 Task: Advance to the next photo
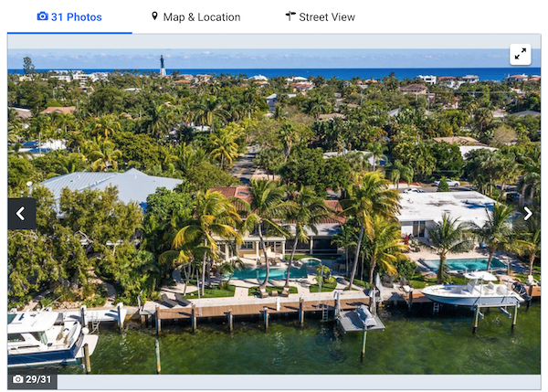pos(528,214)
